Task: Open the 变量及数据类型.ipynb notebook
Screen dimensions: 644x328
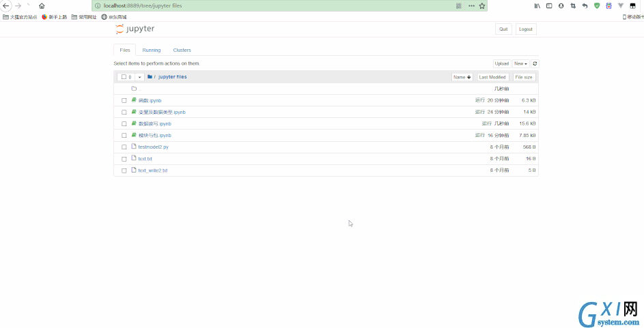Action: tap(162, 112)
